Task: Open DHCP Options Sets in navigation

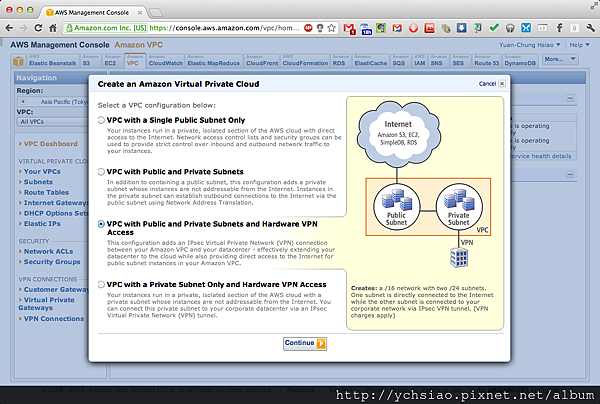Action: pos(56,213)
